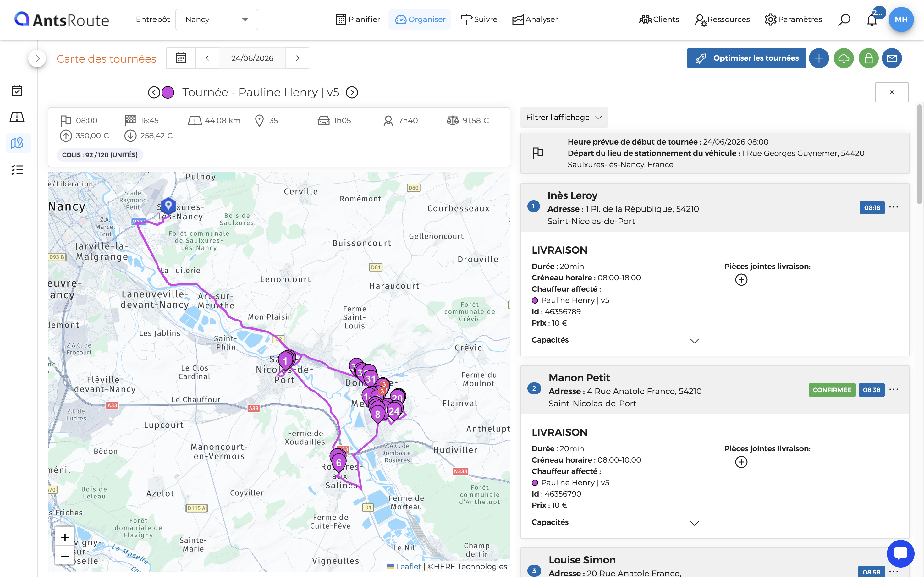This screenshot has height=577, width=924.
Task: Click the 08:38 time badge
Action: pos(871,390)
